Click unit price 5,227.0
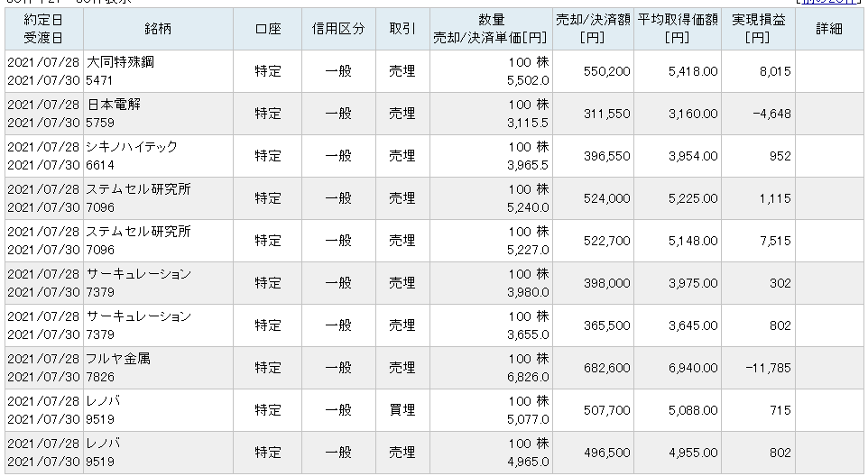868x476 pixels. pos(528,250)
